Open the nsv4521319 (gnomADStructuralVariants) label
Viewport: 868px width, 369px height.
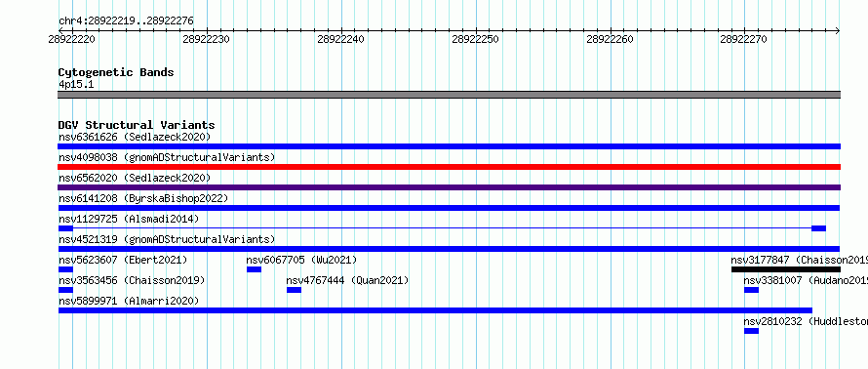point(167,239)
